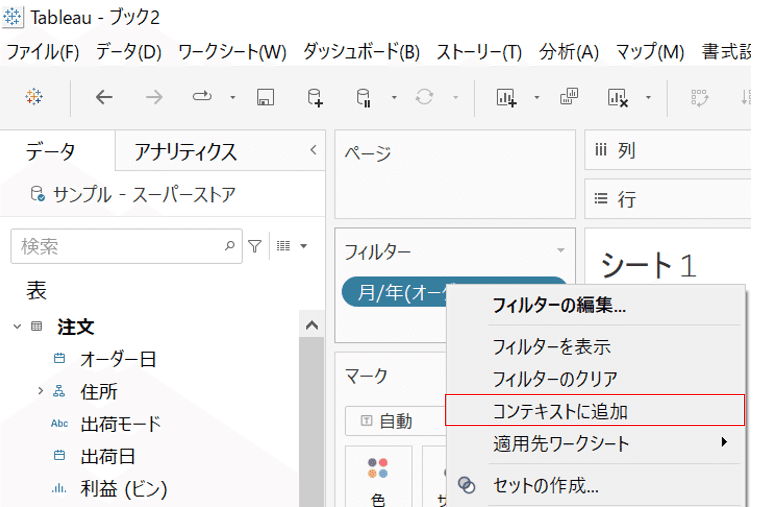Image resolution: width=757 pixels, height=507 pixels.
Task: Click the Replay animation icon
Action: tap(202, 97)
